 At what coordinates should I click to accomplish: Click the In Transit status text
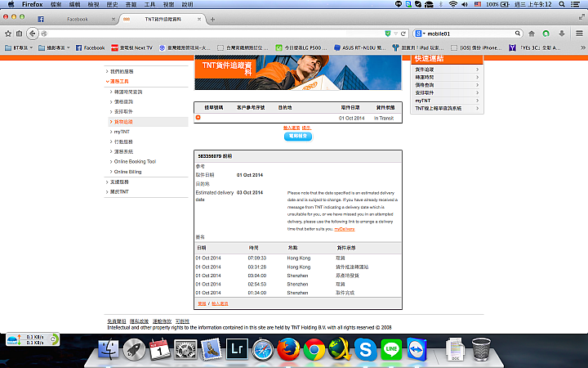(384, 118)
